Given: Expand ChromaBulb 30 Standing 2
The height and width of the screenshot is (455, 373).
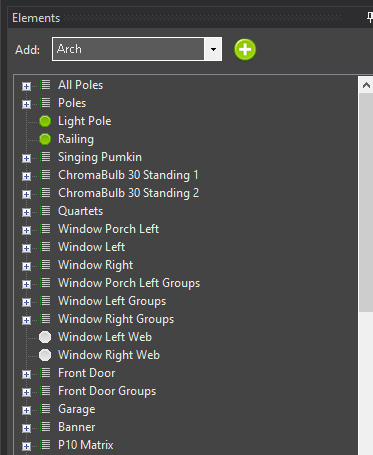Looking at the screenshot, I should [x=26, y=194].
